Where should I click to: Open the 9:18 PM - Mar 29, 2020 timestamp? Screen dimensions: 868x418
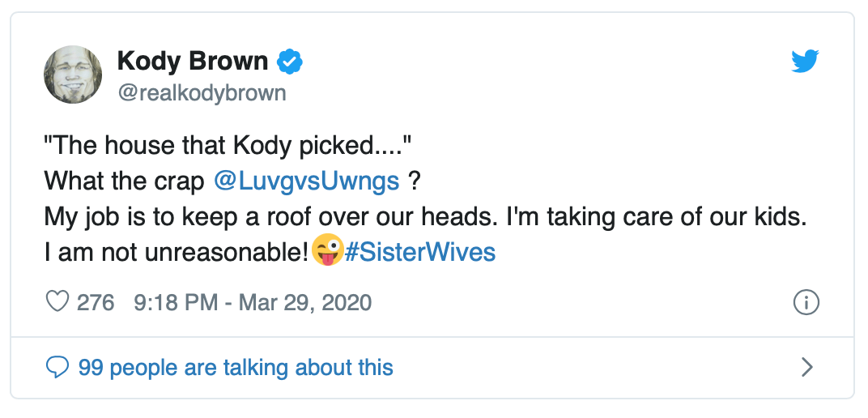[x=253, y=303]
